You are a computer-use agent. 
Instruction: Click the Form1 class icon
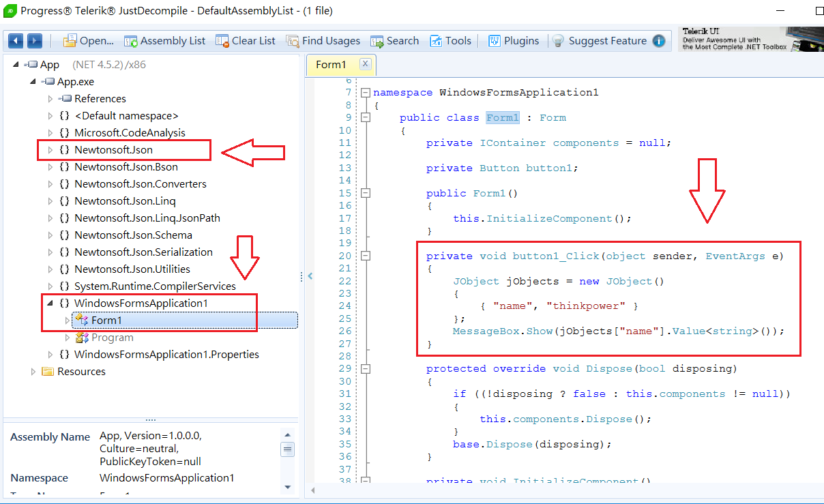pos(82,320)
